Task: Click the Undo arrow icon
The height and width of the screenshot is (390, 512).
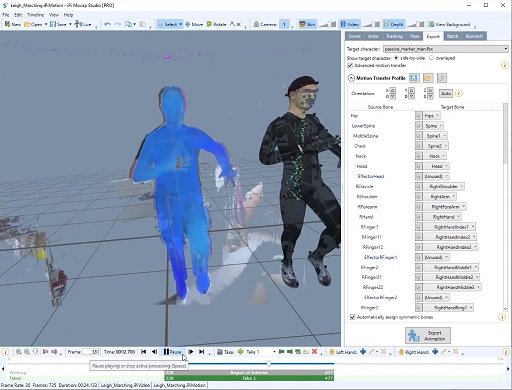Action: [x=107, y=24]
